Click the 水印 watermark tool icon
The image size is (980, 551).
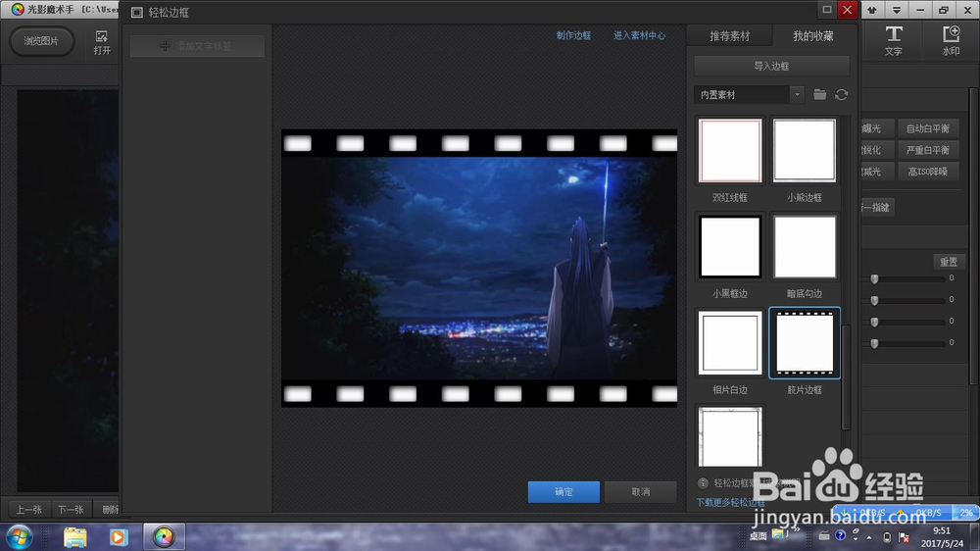pyautogui.click(x=951, y=40)
